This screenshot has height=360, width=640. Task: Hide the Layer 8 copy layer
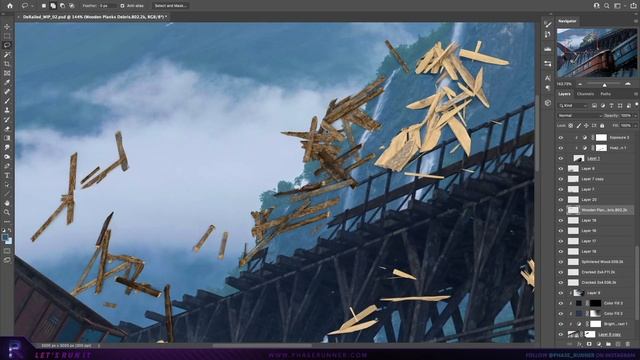pyautogui.click(x=561, y=334)
